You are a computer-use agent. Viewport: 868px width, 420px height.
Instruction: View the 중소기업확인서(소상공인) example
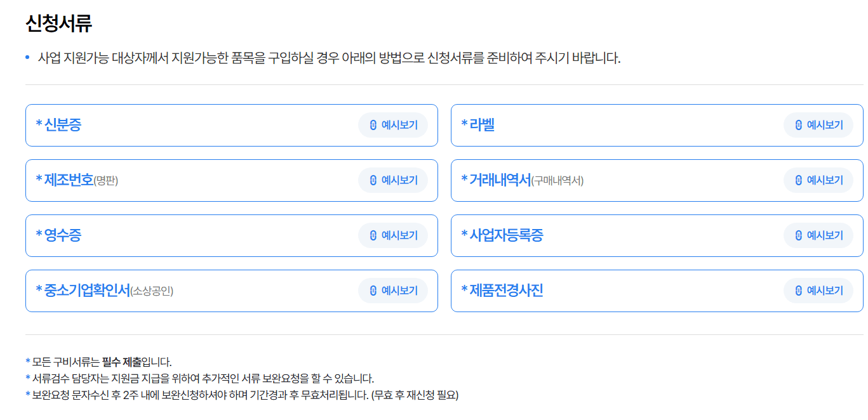[x=394, y=291]
